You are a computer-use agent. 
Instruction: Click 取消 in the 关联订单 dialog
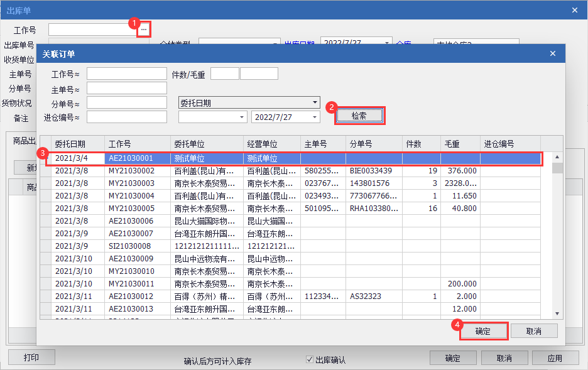[x=533, y=331]
